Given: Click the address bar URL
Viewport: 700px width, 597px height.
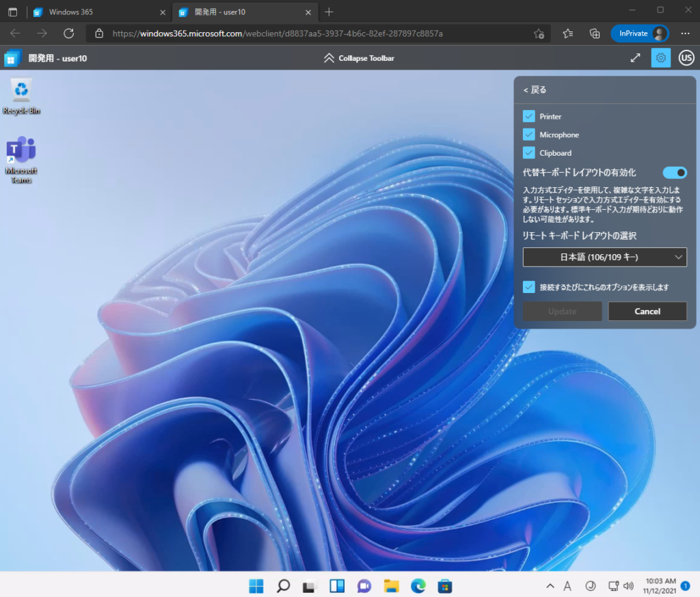Looking at the screenshot, I should coord(278,33).
